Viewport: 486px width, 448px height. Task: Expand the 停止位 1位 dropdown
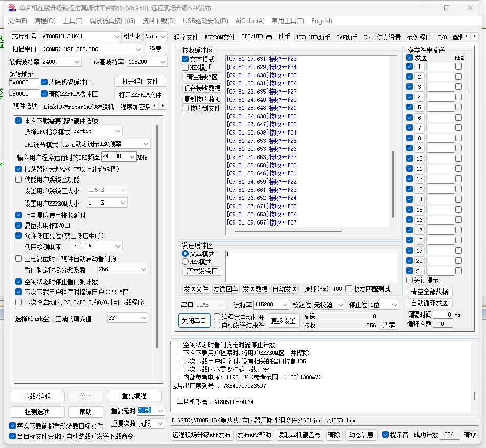tap(394, 305)
